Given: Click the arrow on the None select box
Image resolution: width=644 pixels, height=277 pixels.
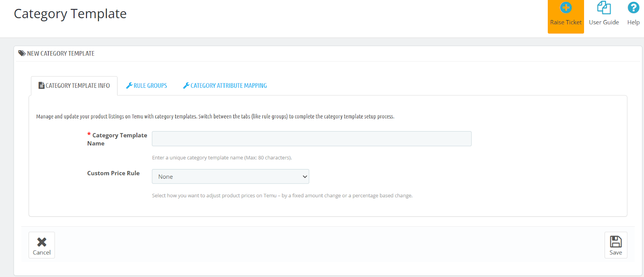Looking at the screenshot, I should 305,176.
